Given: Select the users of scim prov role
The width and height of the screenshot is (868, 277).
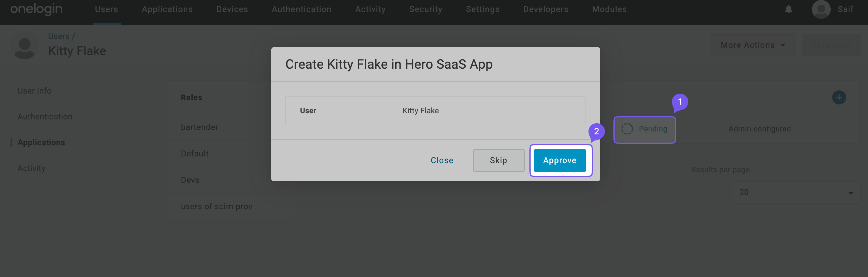Looking at the screenshot, I should pyautogui.click(x=216, y=206).
